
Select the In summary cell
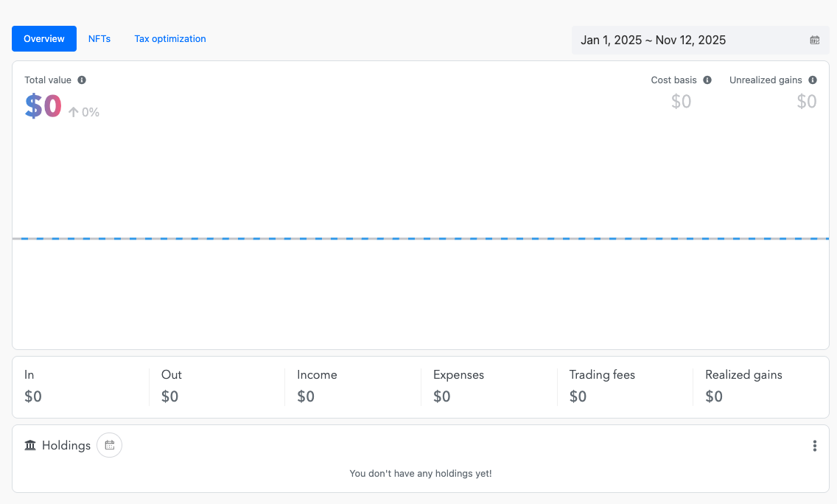[x=33, y=385]
